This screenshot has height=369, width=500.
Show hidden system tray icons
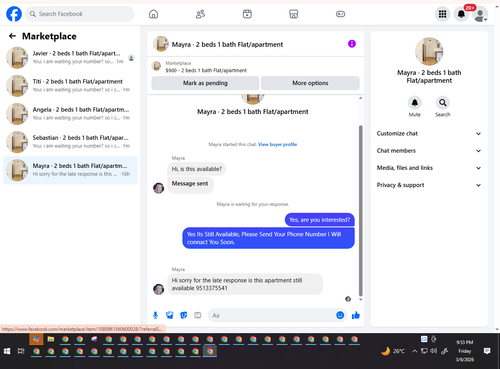coord(414,351)
